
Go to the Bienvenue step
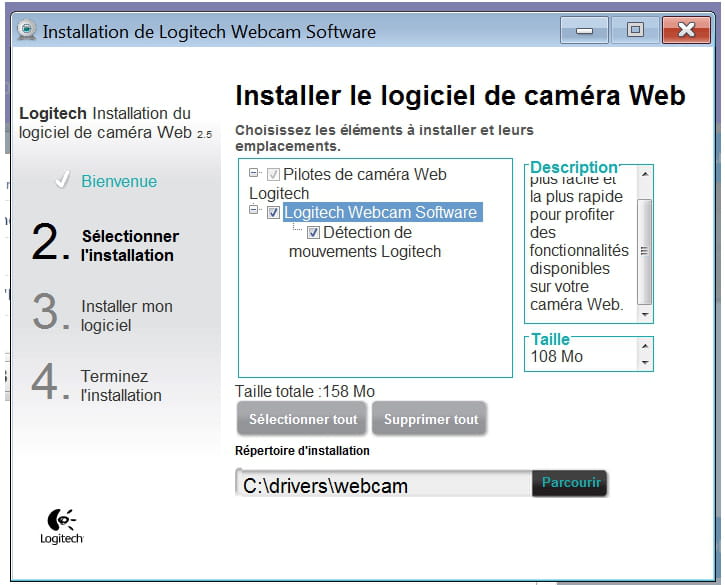(119, 181)
